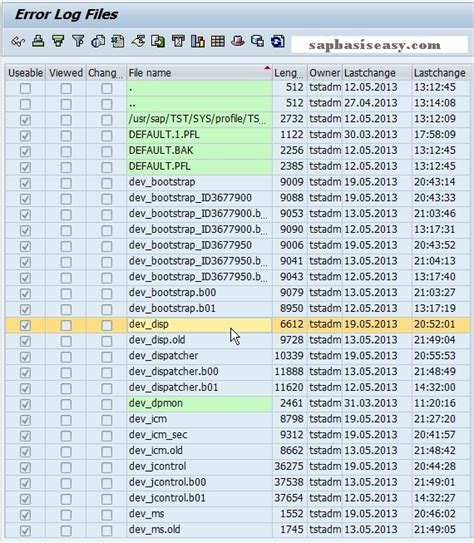Click the File name column header
Image resolution: width=474 pixels, height=543 pixels.
(x=199, y=73)
